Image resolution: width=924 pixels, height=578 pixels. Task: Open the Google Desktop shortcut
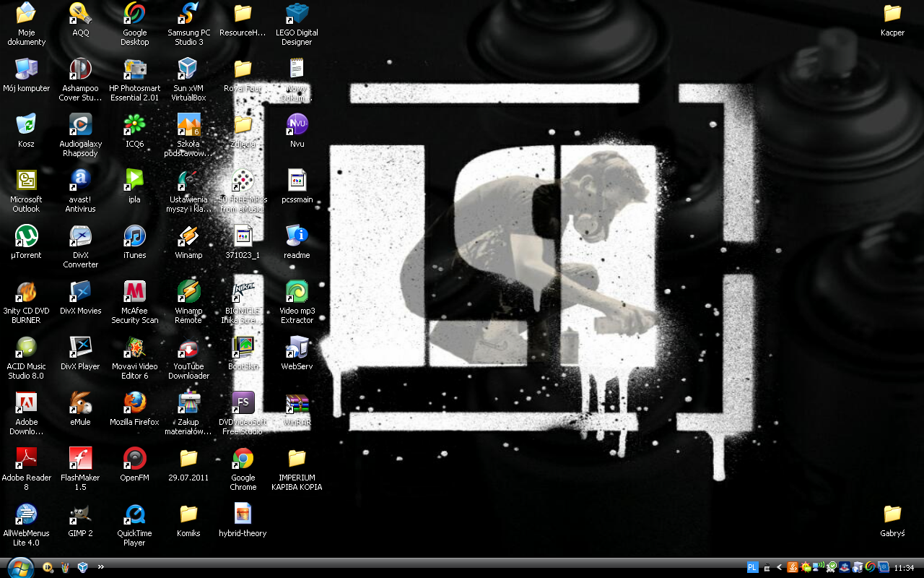click(134, 24)
